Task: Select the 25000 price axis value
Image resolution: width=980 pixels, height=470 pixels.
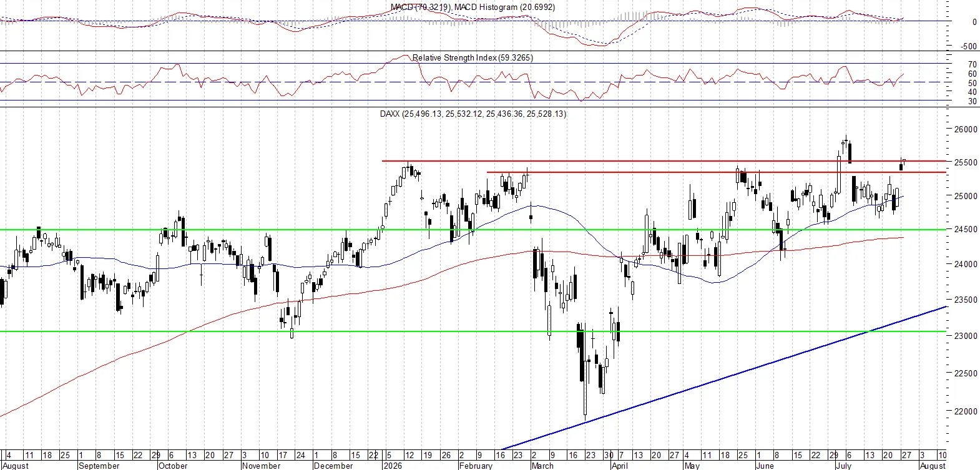Action: [966, 196]
